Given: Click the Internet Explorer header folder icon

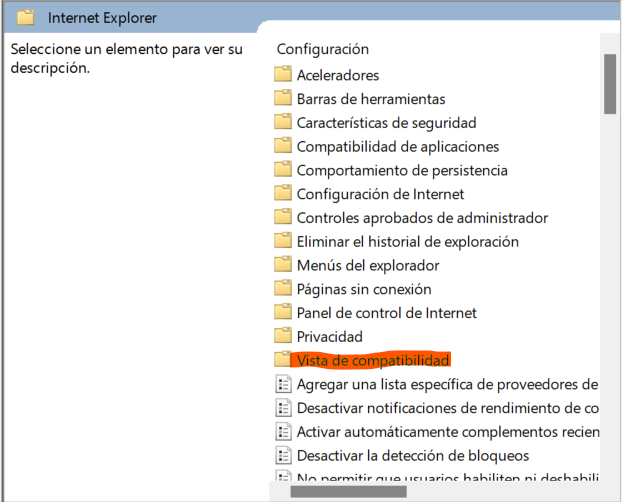Looking at the screenshot, I should [x=26, y=17].
